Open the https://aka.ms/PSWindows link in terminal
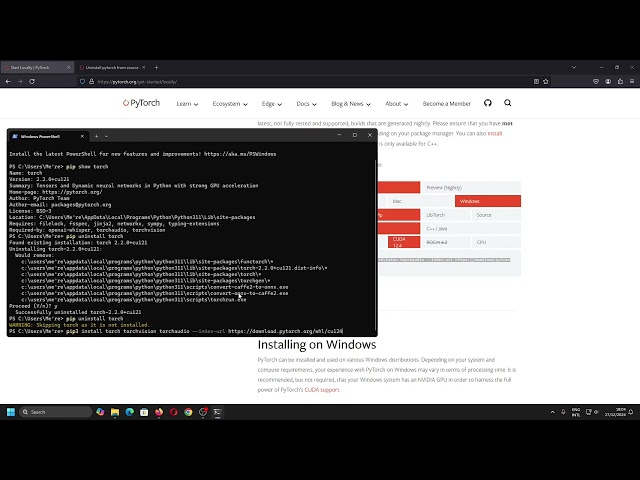640x480 pixels. coord(240,154)
